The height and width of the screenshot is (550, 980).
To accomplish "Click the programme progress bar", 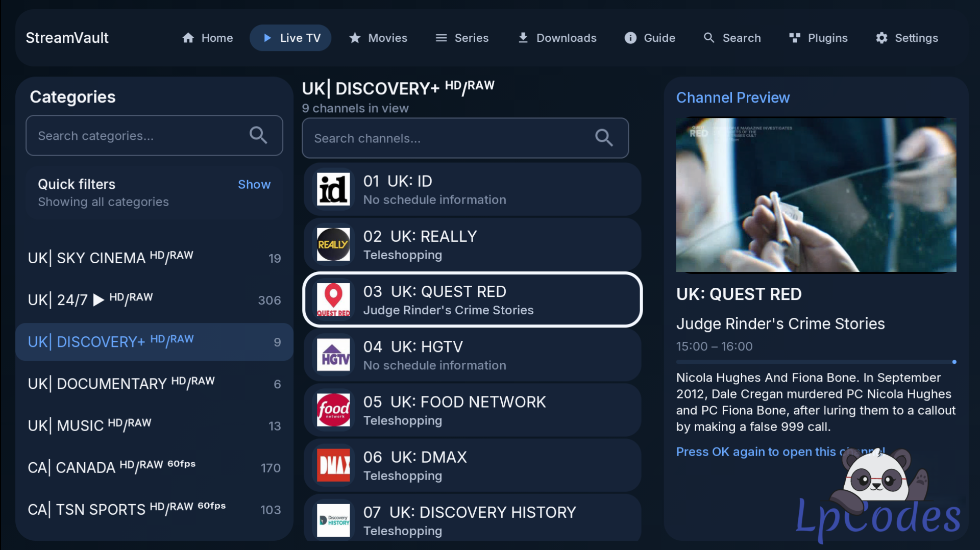I will click(816, 362).
